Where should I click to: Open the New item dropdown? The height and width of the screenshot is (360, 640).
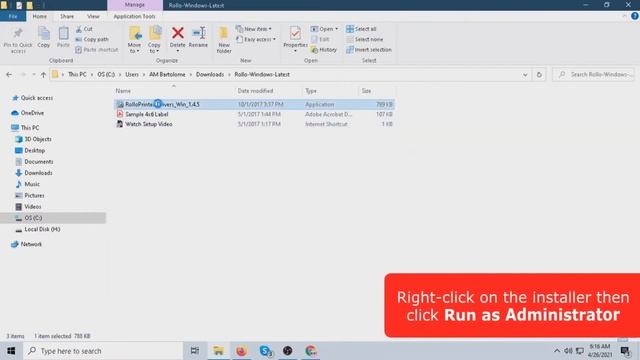pos(253,29)
